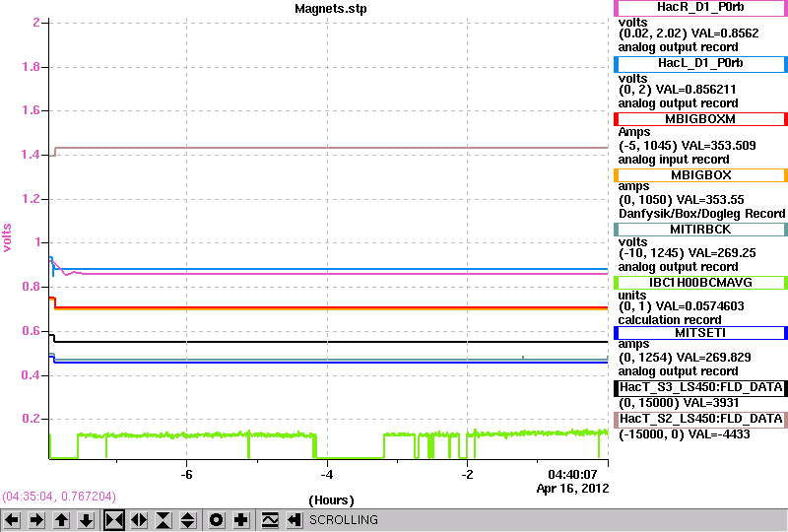Click the 1.6 y-axis tick label

pos(31,110)
